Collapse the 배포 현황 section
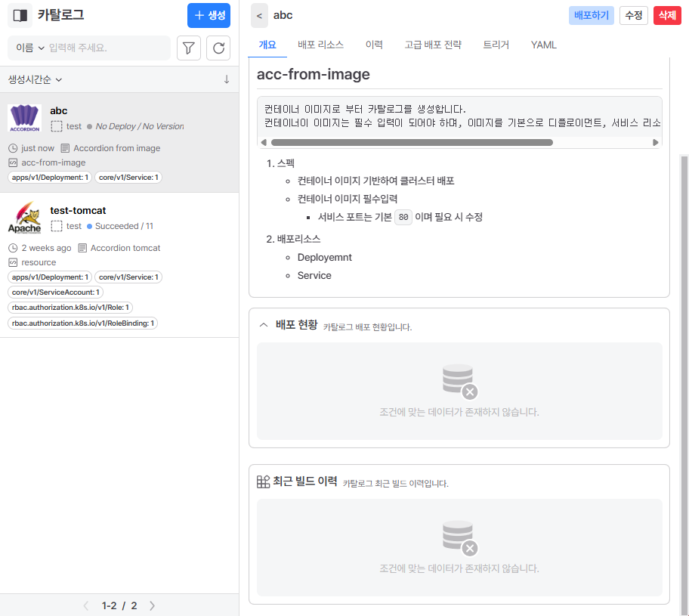The width and height of the screenshot is (689, 616). [x=264, y=325]
